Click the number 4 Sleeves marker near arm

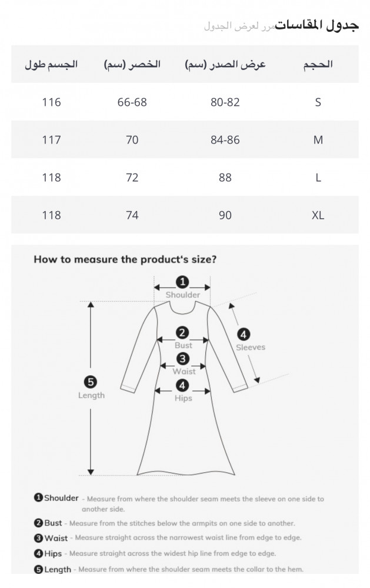tap(244, 334)
